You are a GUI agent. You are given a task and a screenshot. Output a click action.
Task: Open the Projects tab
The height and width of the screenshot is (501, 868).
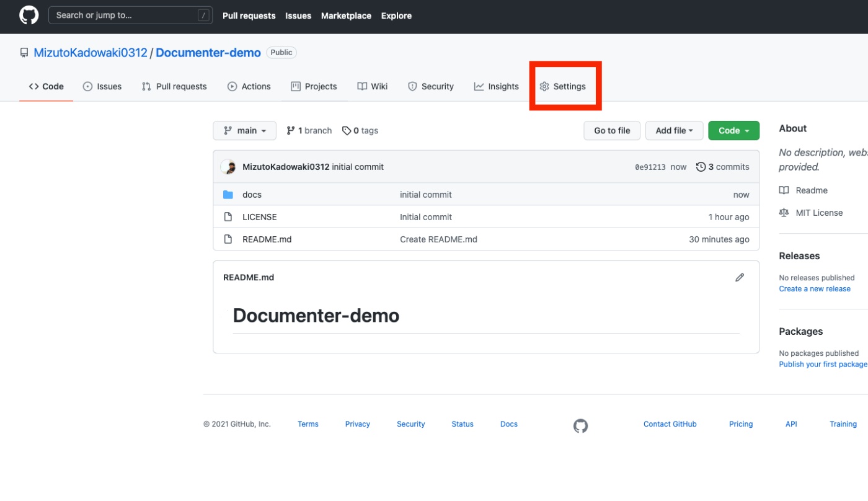(314, 86)
